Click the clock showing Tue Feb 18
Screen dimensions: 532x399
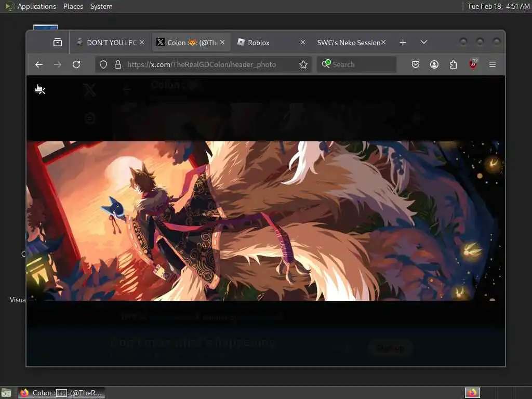pos(498,6)
